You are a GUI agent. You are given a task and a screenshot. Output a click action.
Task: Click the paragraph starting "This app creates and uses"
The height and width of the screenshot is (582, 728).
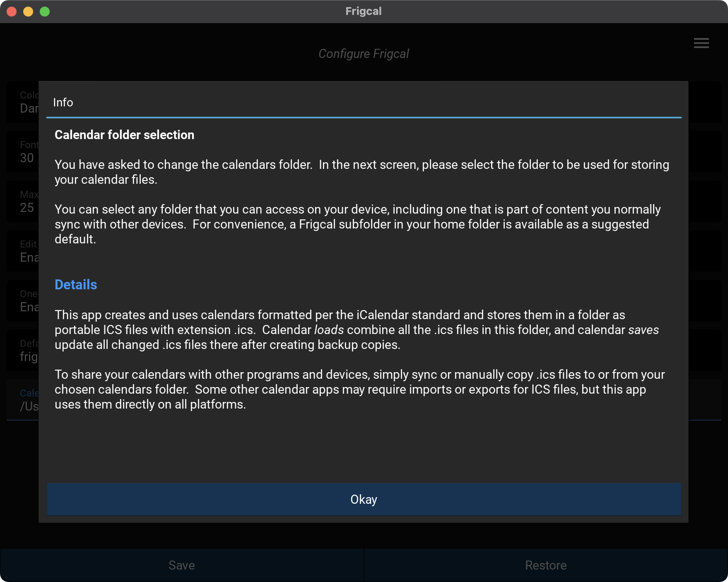click(x=357, y=329)
